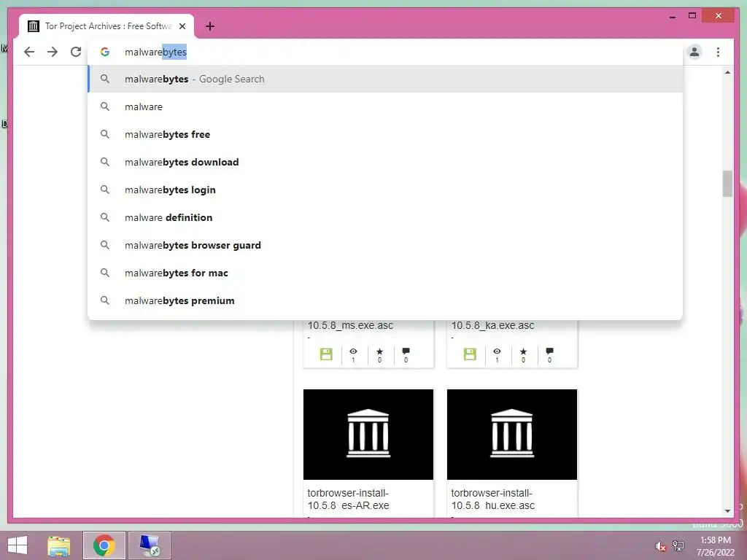The width and height of the screenshot is (747, 560).
Task: Pick the malwarebytes download suggestion
Action: (x=385, y=162)
